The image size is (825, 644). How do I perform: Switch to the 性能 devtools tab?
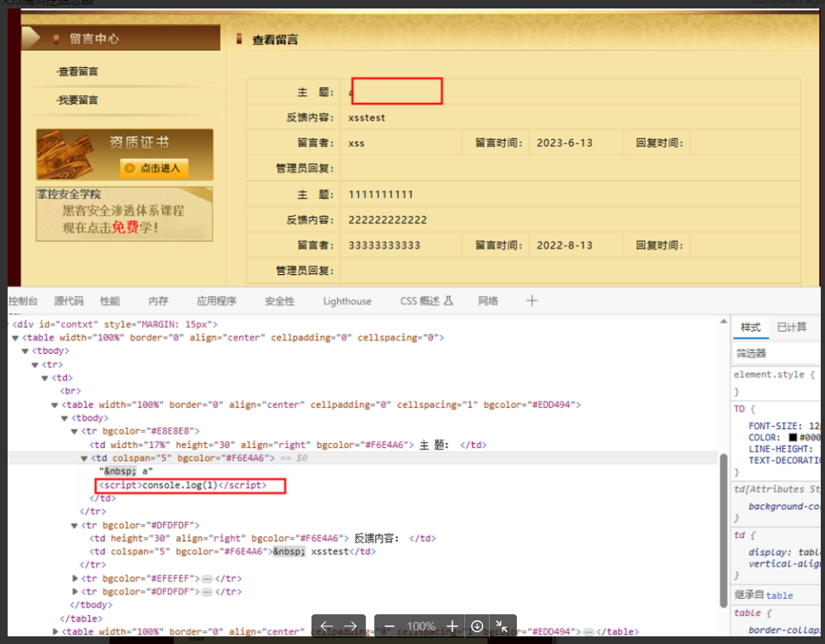click(x=110, y=301)
